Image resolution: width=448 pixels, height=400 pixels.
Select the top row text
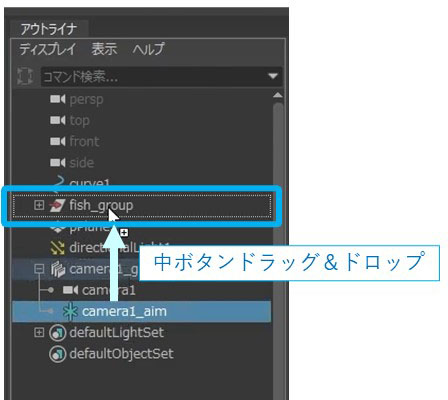pos(79,121)
